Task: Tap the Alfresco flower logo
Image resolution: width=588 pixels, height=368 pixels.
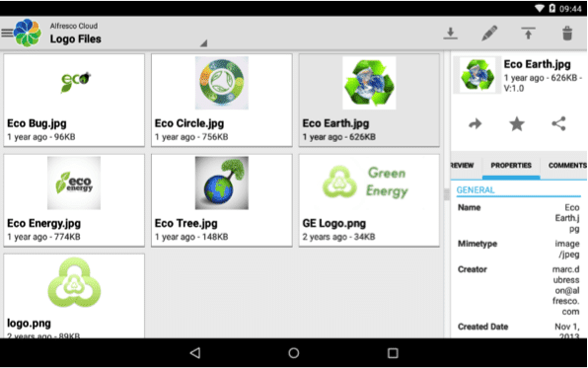Action: pyautogui.click(x=28, y=33)
